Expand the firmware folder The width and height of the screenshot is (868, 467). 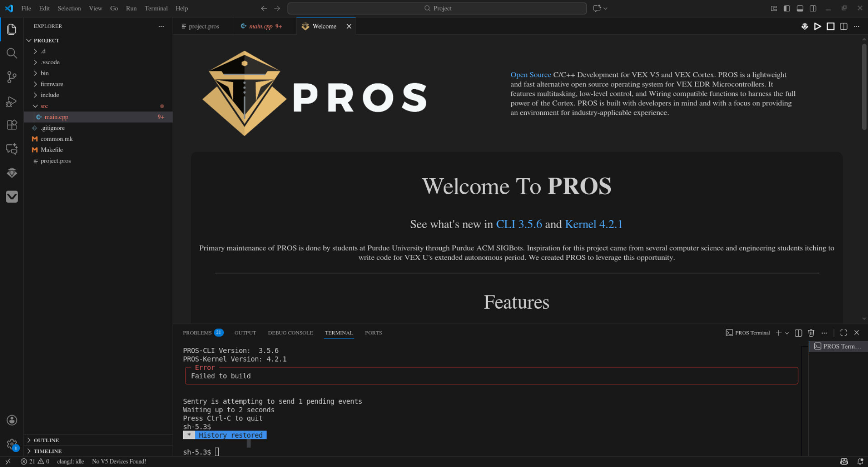click(x=52, y=84)
